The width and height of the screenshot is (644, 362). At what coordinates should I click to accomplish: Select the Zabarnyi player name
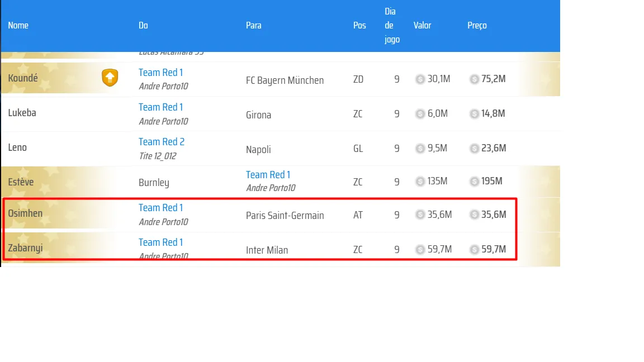point(25,248)
